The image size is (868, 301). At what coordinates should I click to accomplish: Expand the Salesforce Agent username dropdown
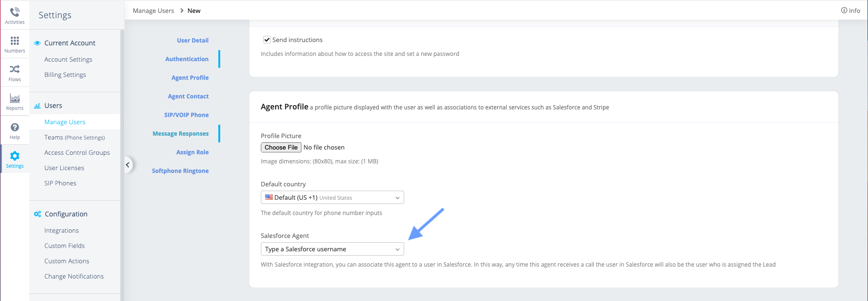332,249
